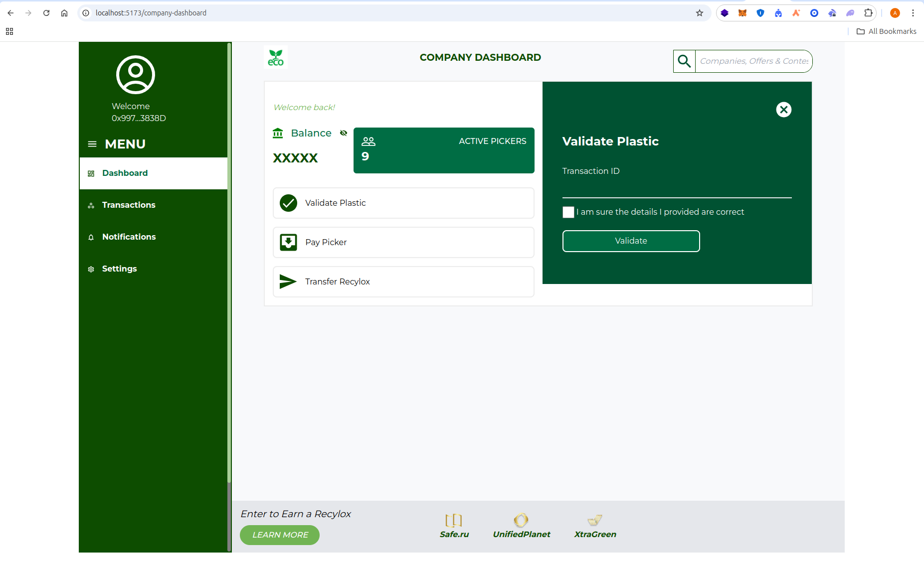Click the Safe.ru logo icon
This screenshot has width=924, height=563.
pyautogui.click(x=454, y=520)
